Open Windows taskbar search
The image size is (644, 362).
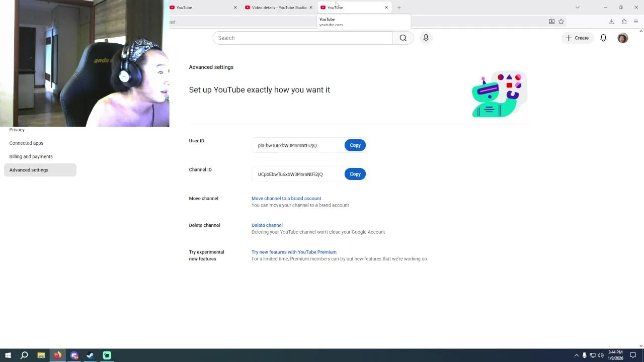24,355
